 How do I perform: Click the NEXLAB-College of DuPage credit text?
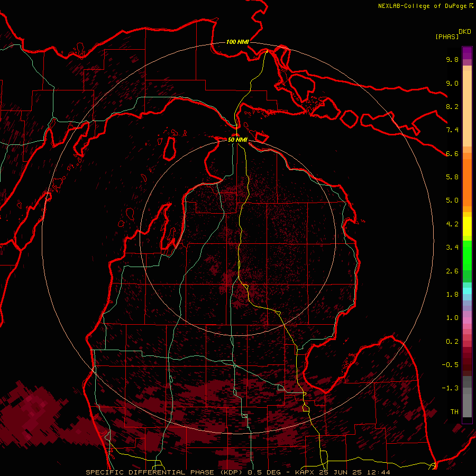pyautogui.click(x=422, y=6)
